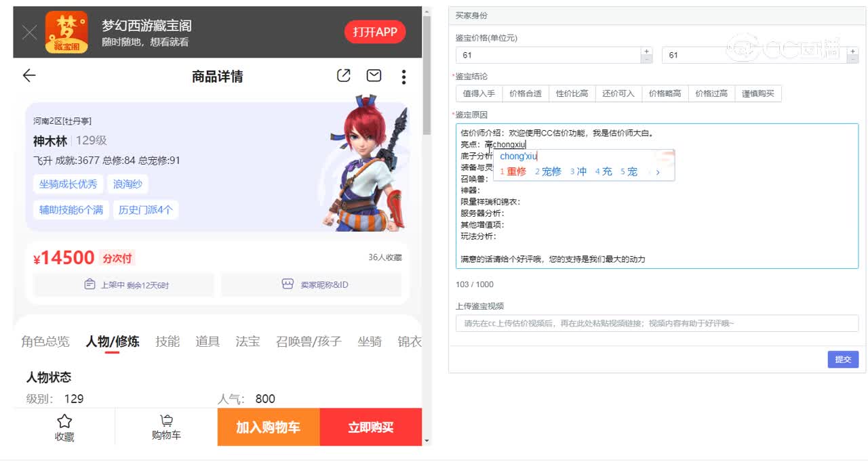This screenshot has width=868, height=462.
Task: Click the share/export icon beside 商品详情
Action: pyautogui.click(x=344, y=75)
